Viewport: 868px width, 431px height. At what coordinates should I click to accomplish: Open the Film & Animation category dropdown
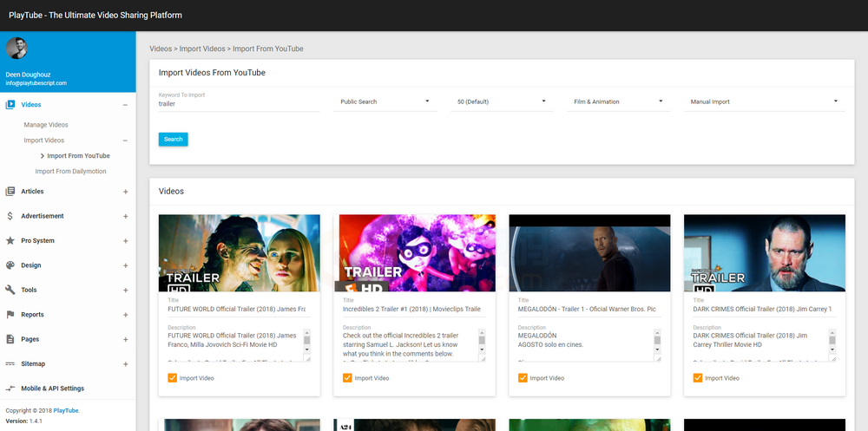pyautogui.click(x=618, y=101)
